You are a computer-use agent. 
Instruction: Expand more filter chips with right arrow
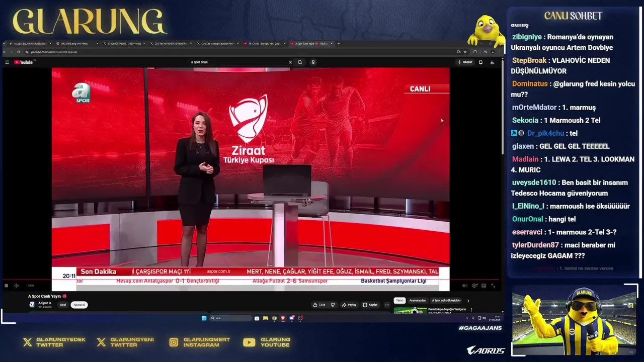tap(468, 301)
